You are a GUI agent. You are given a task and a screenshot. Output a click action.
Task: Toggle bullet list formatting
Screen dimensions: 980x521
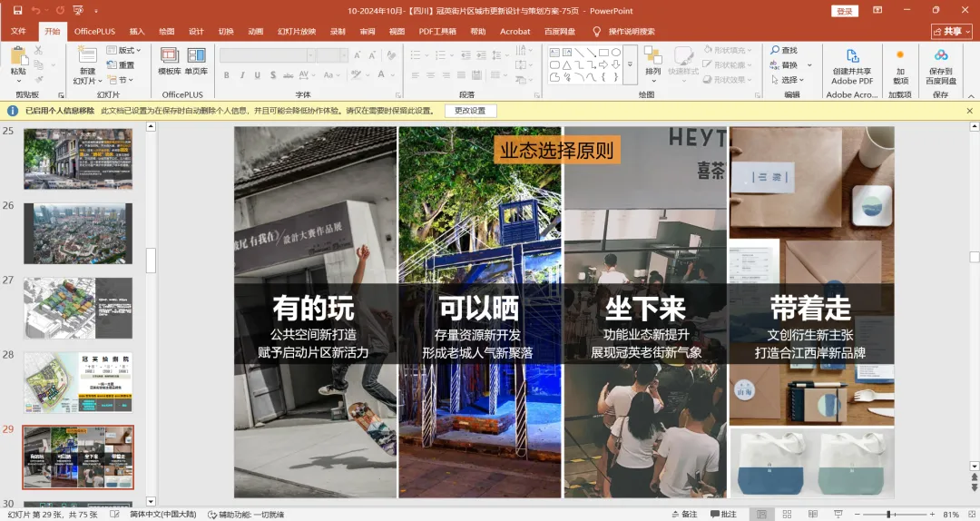point(415,55)
